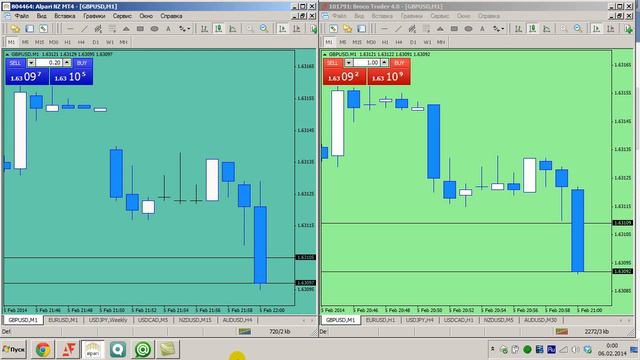Screen dimensions: 640x360
Task: Switch to AUDUSD,H4 chart tab in Alpari
Action: coord(237,320)
